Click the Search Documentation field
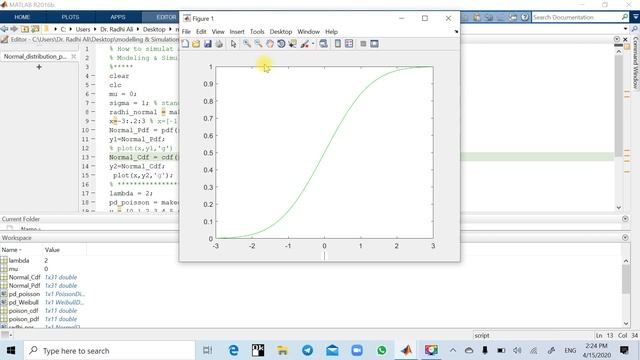The image size is (640, 360). point(576,17)
